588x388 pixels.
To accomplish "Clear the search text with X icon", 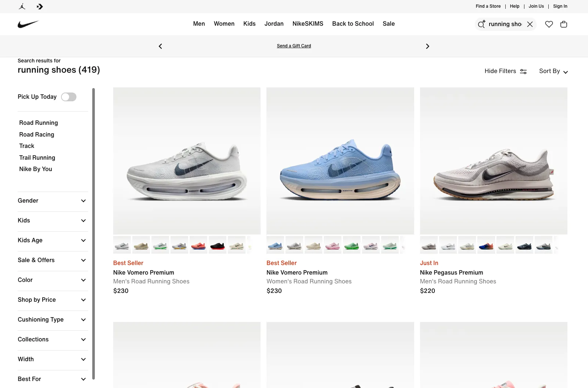I will 530,24.
